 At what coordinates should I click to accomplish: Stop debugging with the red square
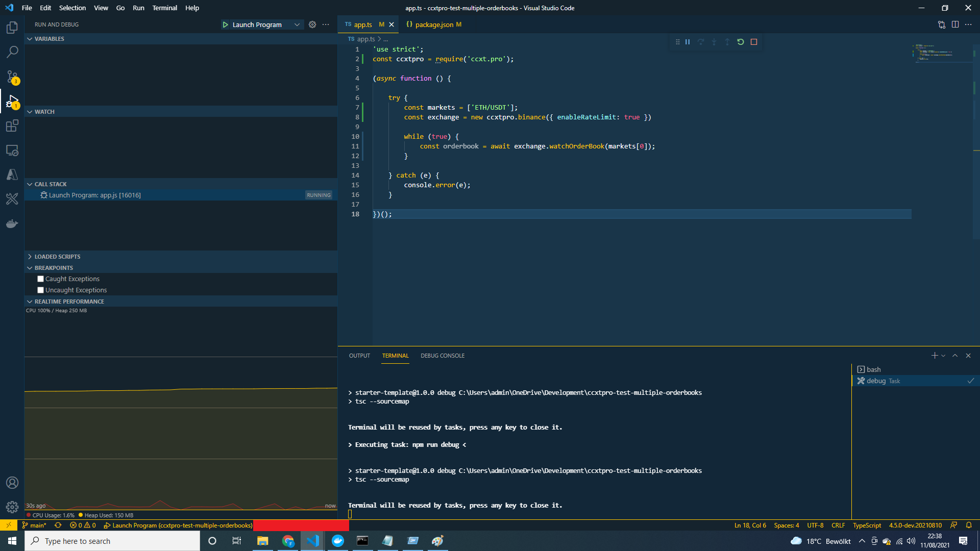point(754,42)
